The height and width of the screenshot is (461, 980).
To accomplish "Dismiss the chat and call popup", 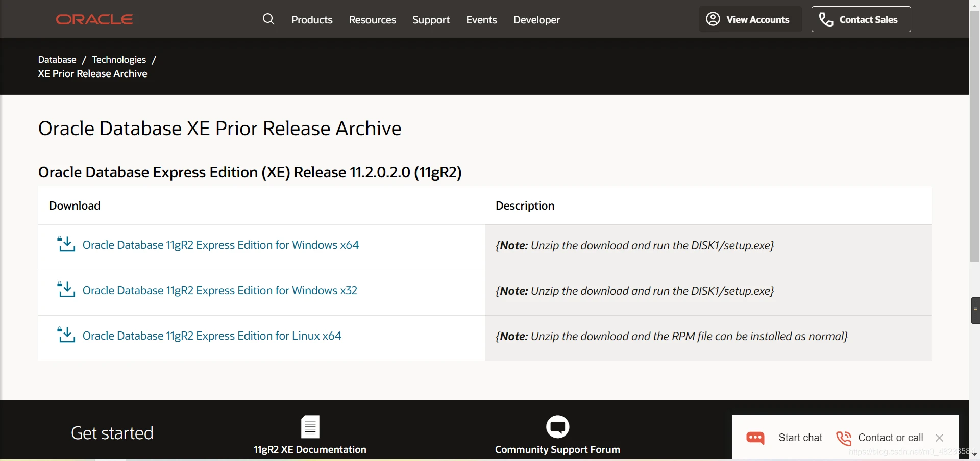I will 939,438.
